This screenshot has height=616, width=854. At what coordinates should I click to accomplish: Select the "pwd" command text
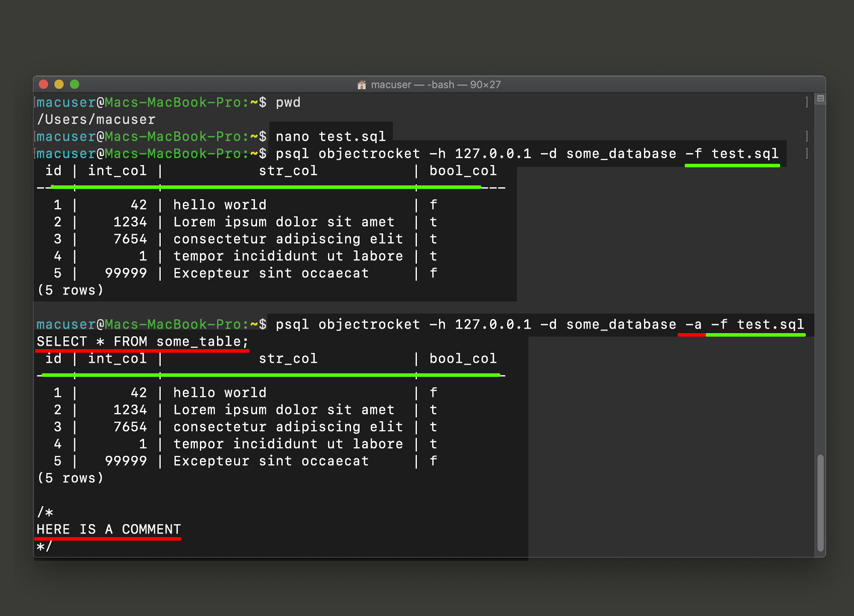pos(287,102)
